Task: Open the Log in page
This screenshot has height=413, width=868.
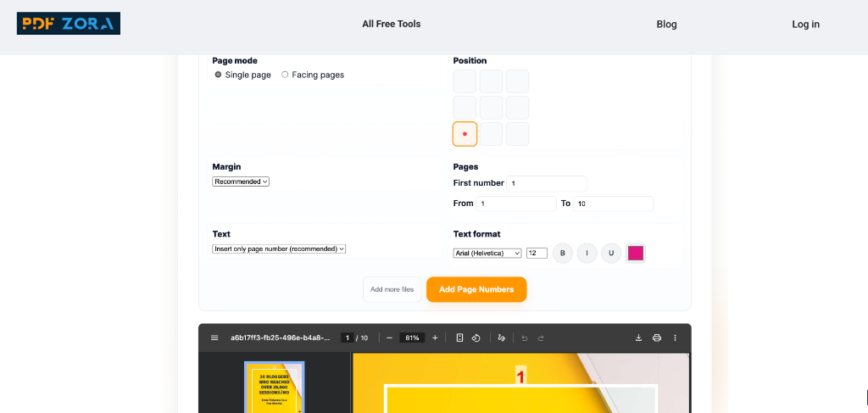Action: tap(805, 25)
